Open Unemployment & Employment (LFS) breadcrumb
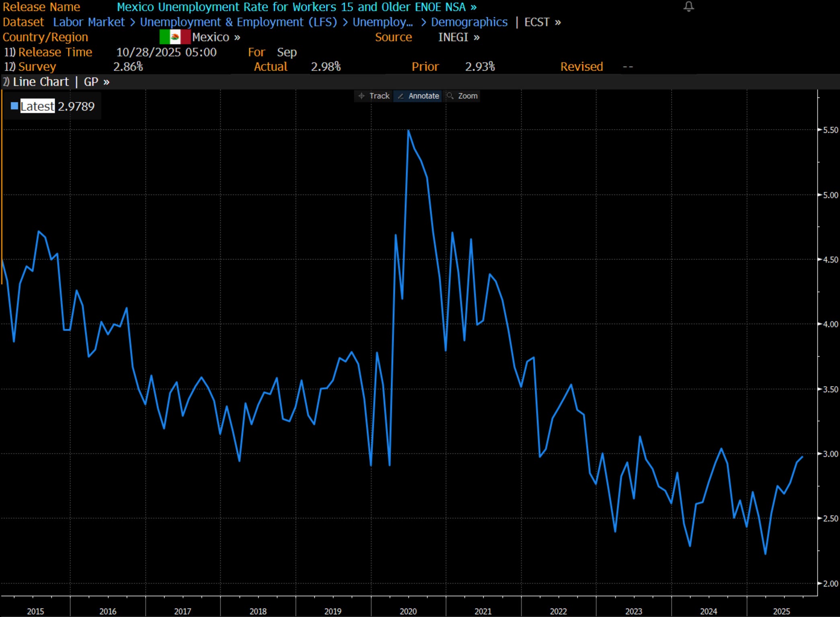Image resolution: width=840 pixels, height=617 pixels. click(238, 22)
